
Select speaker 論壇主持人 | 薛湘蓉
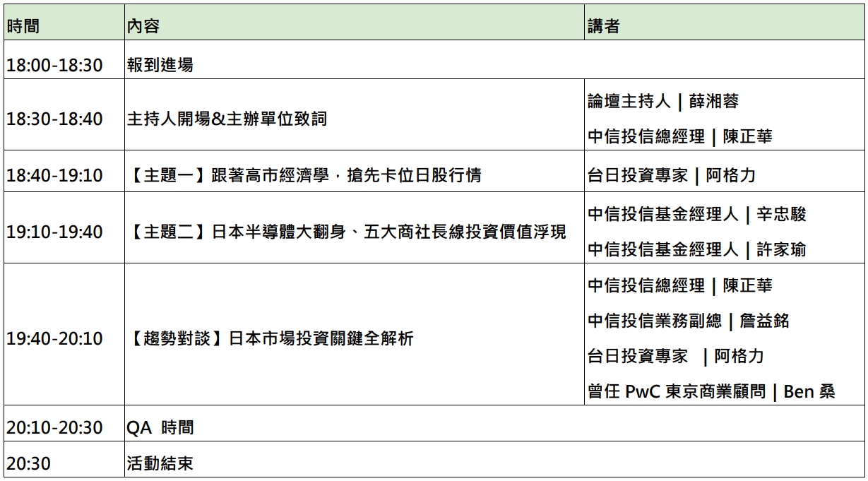point(662,102)
